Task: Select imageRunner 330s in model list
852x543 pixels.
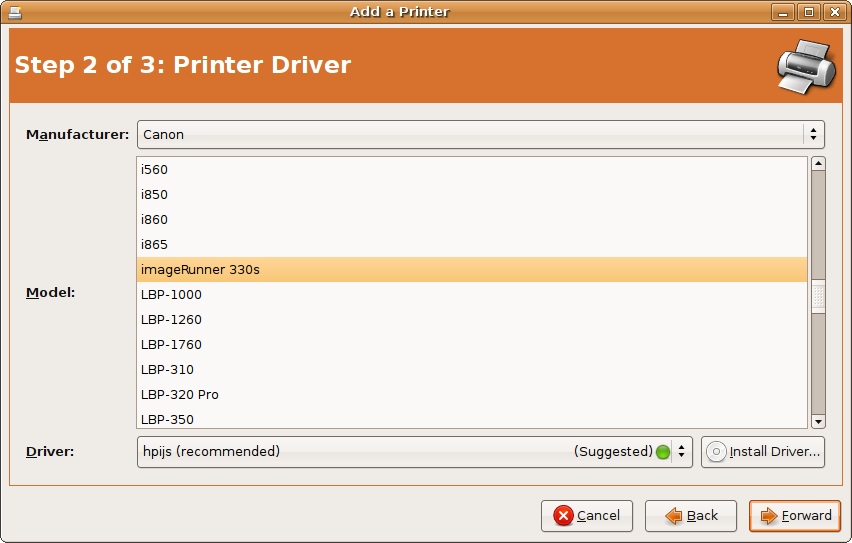Action: [x=472, y=270]
